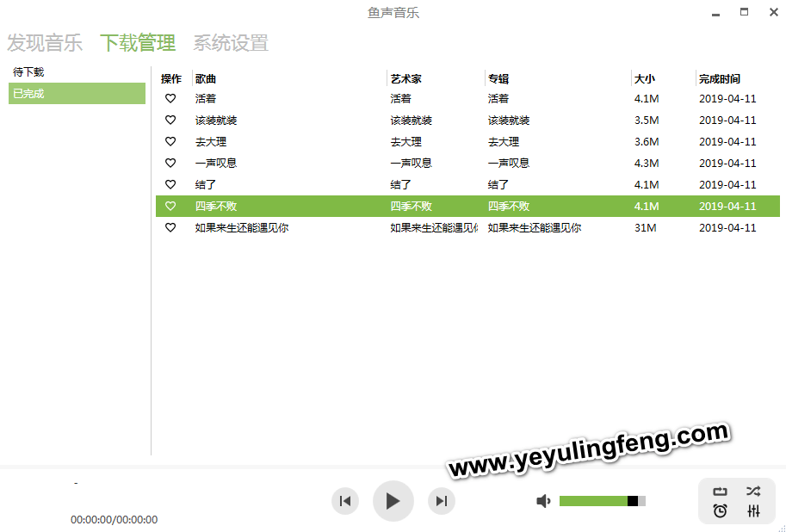Image resolution: width=786 pixels, height=532 pixels.
Task: Like the song 去大理 via heart
Action: [170, 142]
